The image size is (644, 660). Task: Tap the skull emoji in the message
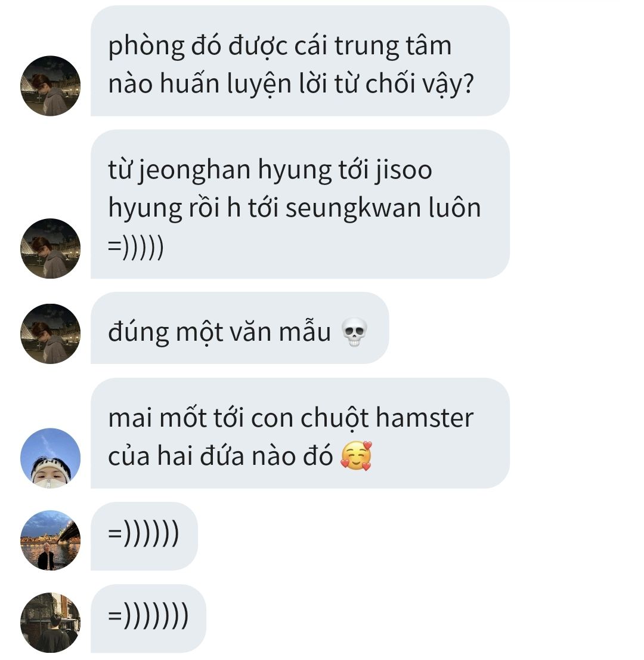(x=354, y=332)
